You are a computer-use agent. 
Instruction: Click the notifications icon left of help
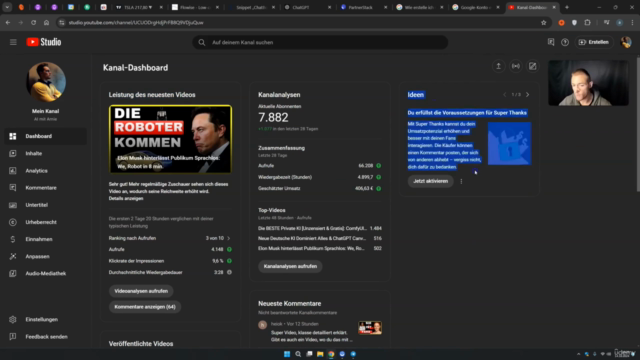[551, 42]
